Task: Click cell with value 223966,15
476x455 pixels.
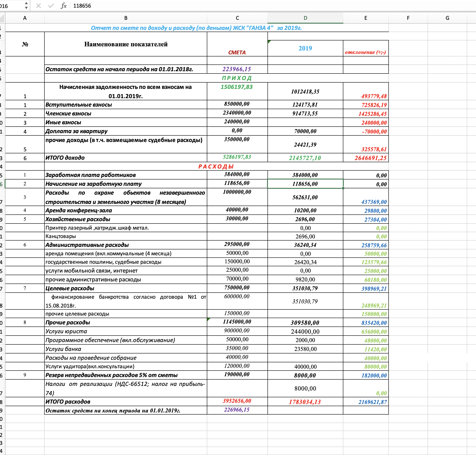Action: [x=237, y=69]
